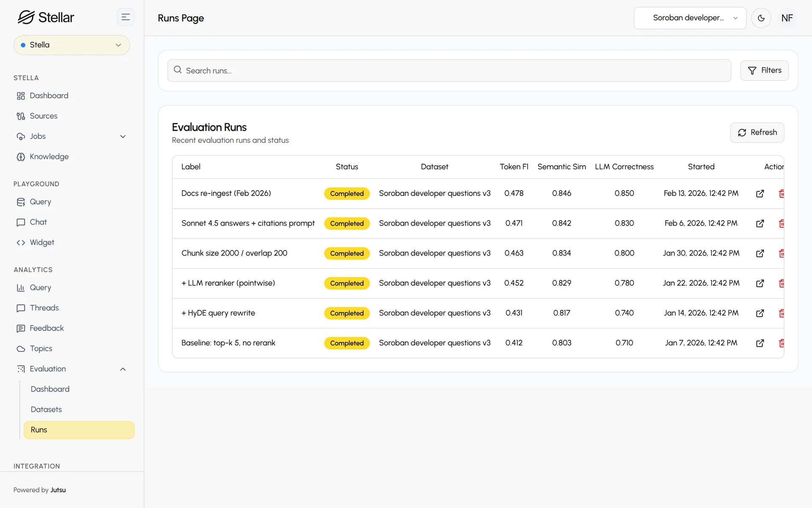This screenshot has height=508, width=812.
Task: Open the Baseline: top-k 5, no rerank run
Action: point(760,343)
